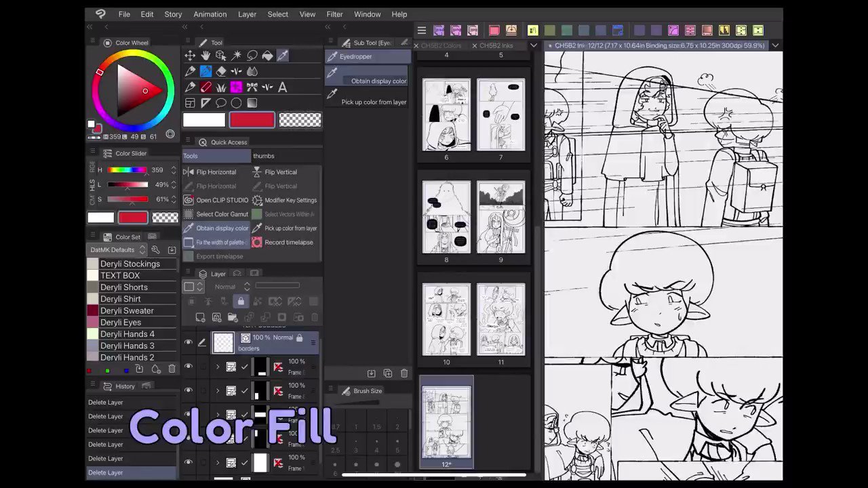Toggle Fix the width of palette option
The image size is (868, 488).
coord(216,243)
